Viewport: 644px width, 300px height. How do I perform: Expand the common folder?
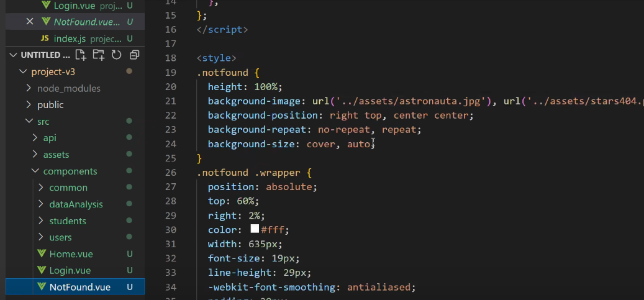tap(40, 188)
